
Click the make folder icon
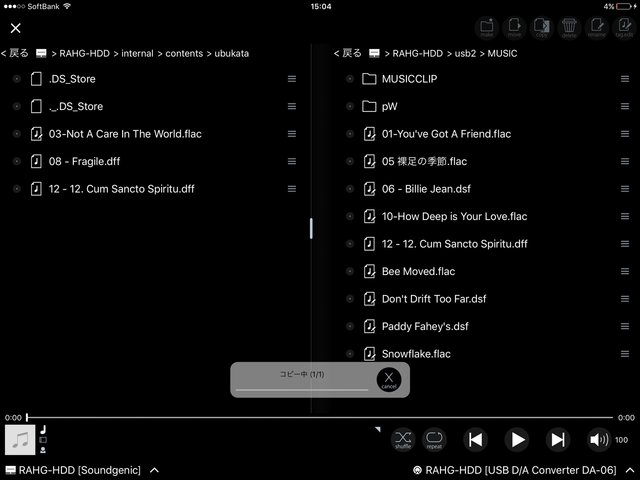click(x=488, y=27)
